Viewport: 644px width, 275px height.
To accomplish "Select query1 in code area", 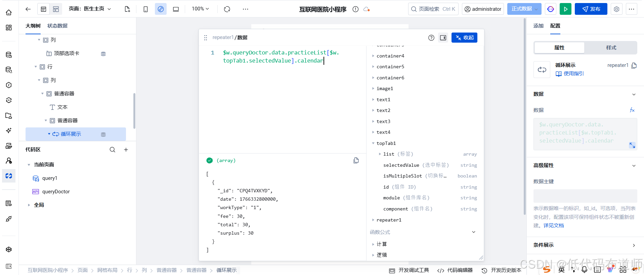I will click(x=50, y=178).
